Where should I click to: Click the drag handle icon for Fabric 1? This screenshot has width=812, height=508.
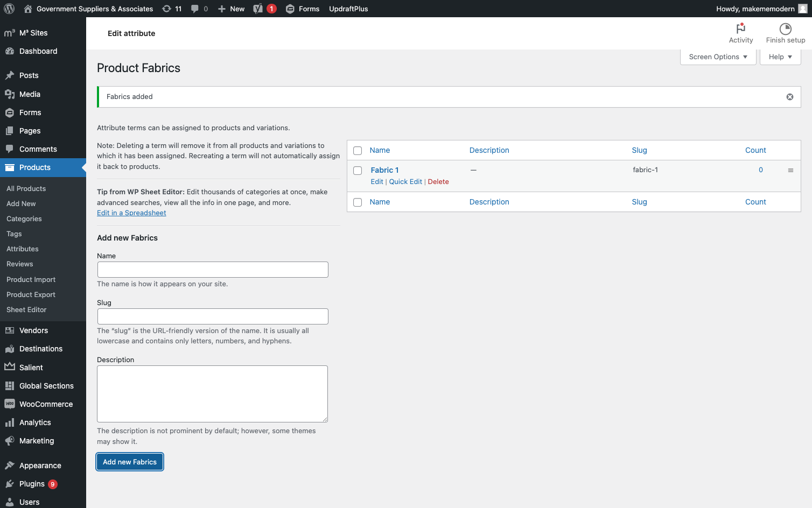point(790,171)
